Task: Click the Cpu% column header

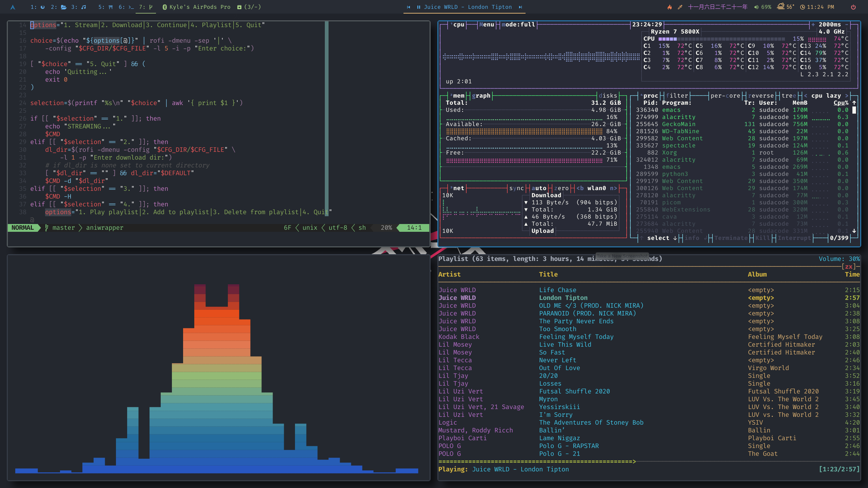Action: pos(841,103)
